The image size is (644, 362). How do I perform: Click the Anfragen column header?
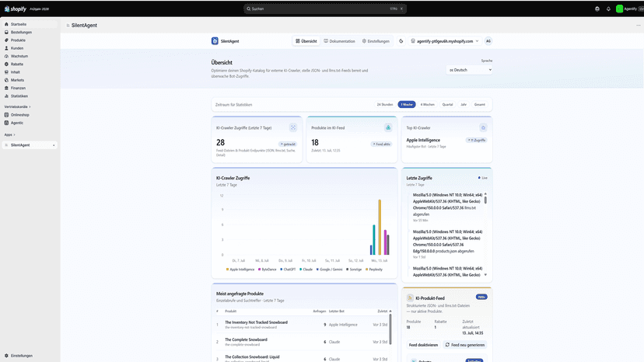pos(319,311)
